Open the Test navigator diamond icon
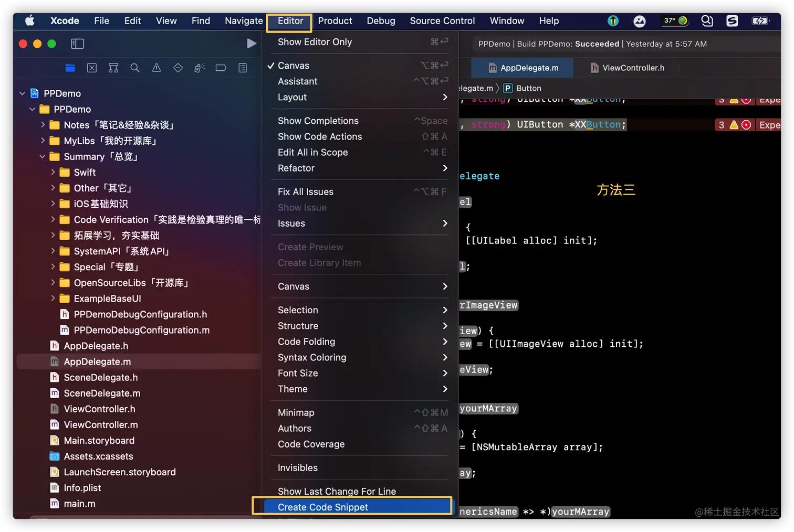 coord(178,68)
